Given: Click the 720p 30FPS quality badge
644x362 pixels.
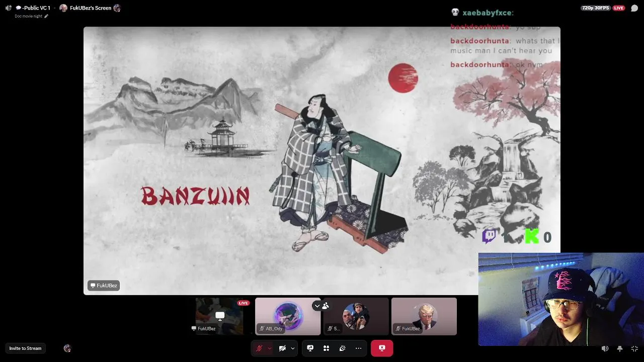Looking at the screenshot, I should (596, 8).
